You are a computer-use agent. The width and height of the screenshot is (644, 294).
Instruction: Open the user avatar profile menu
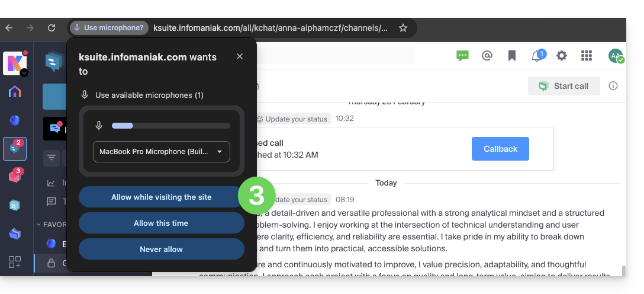(616, 56)
